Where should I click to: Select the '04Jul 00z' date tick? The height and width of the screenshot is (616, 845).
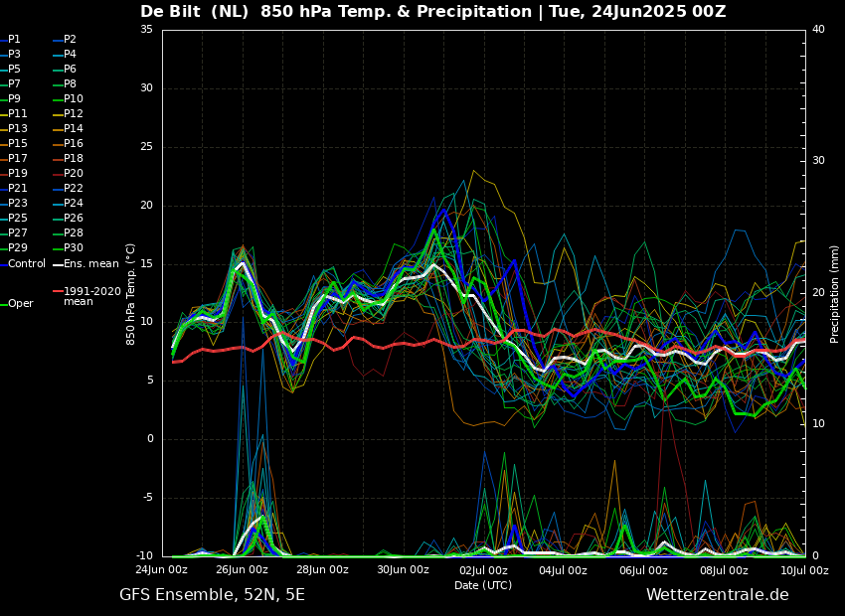pos(564,570)
